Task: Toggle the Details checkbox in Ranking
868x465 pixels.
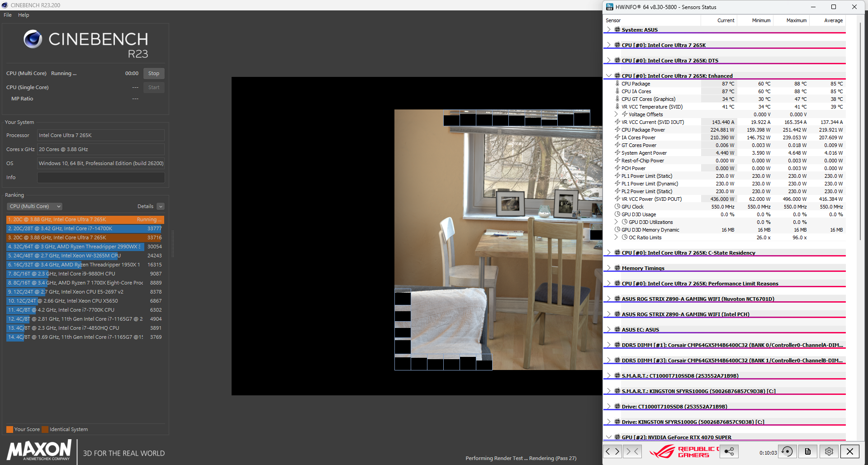Action: pyautogui.click(x=161, y=207)
